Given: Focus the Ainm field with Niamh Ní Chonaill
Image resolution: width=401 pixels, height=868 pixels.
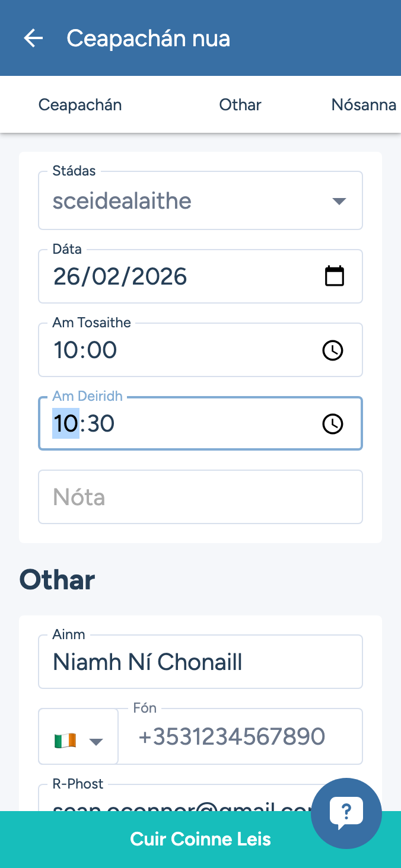Looking at the screenshot, I should coord(200,662).
